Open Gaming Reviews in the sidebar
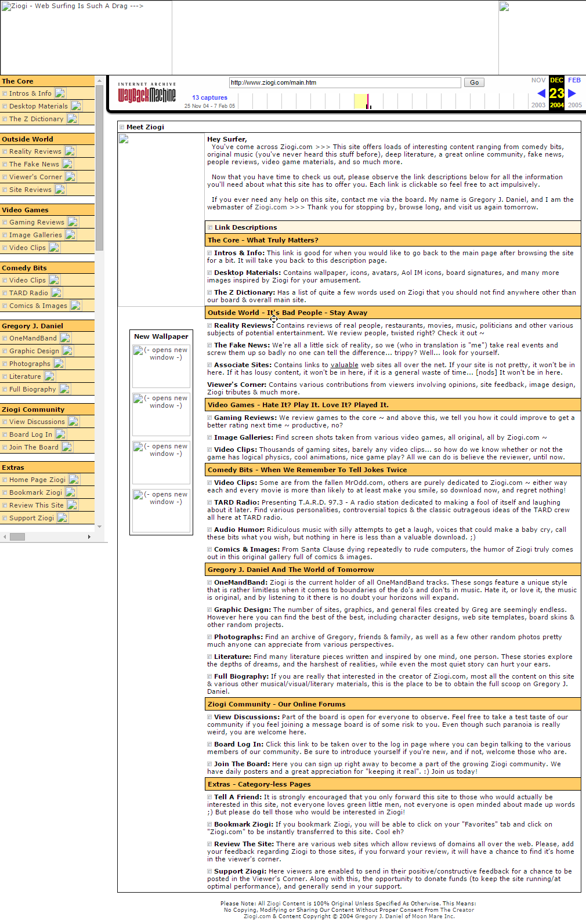The height and width of the screenshot is (924, 586). (x=37, y=222)
